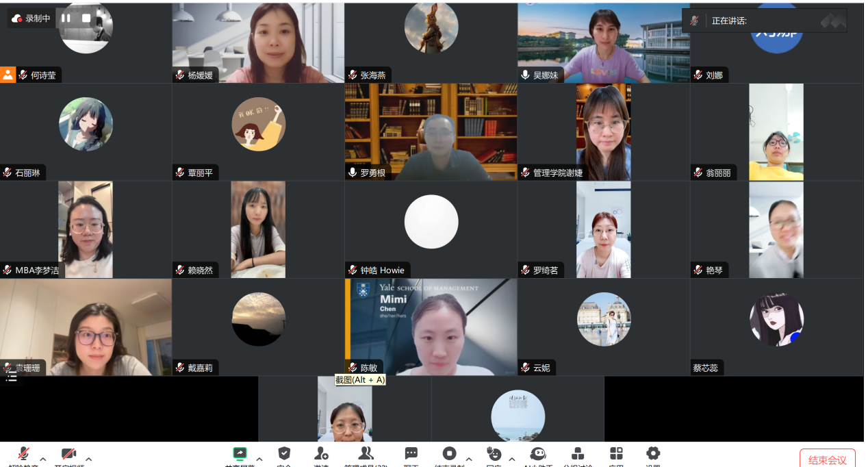
Task: Select 赖晓然's video tile
Action: [258, 229]
